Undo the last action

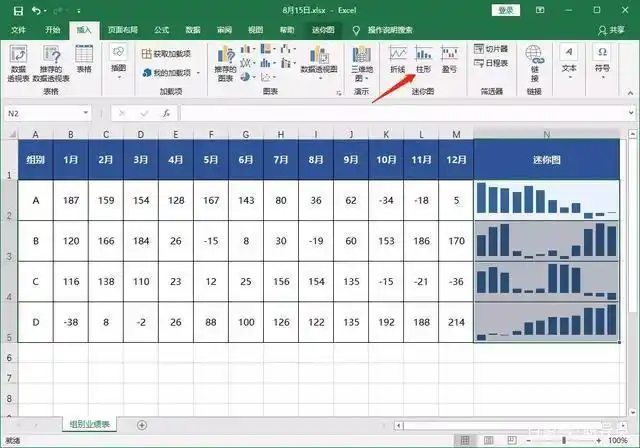pyautogui.click(x=36, y=11)
